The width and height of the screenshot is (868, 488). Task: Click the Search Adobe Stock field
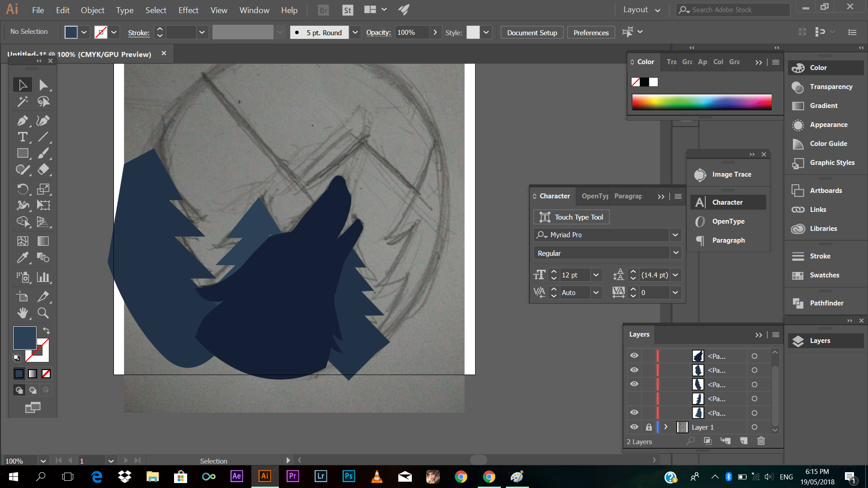732,9
